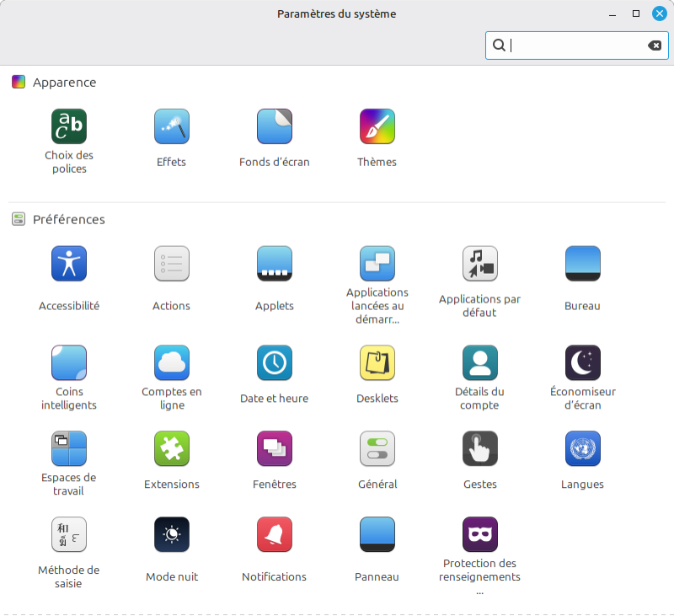
Task: Open Date et heure settings
Action: coord(275,362)
